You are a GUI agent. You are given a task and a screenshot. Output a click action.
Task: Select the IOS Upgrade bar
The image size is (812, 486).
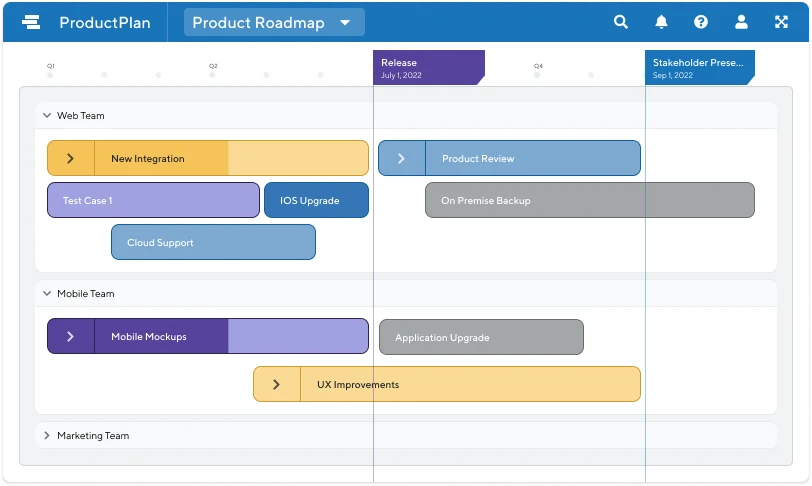(316, 200)
